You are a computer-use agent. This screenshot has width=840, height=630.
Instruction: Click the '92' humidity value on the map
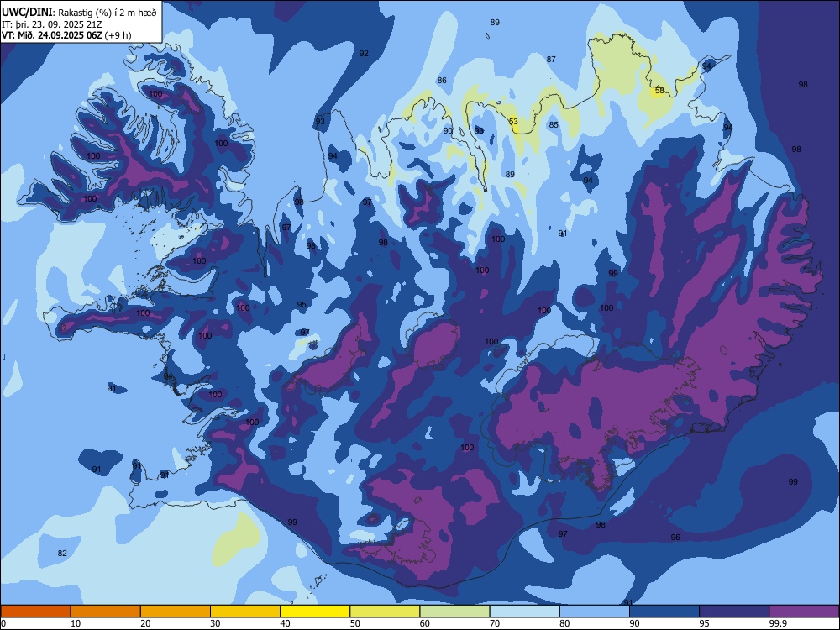364,53
